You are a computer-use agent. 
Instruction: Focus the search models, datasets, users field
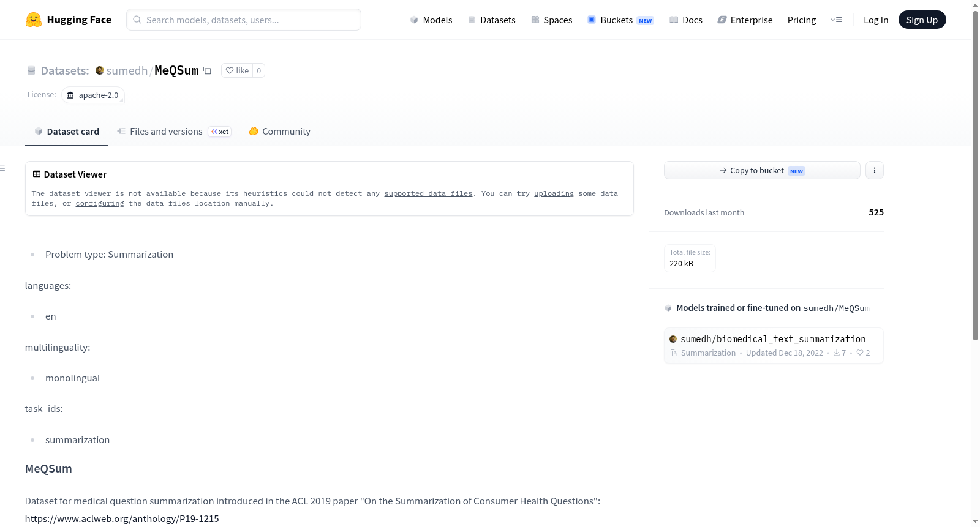tap(244, 20)
